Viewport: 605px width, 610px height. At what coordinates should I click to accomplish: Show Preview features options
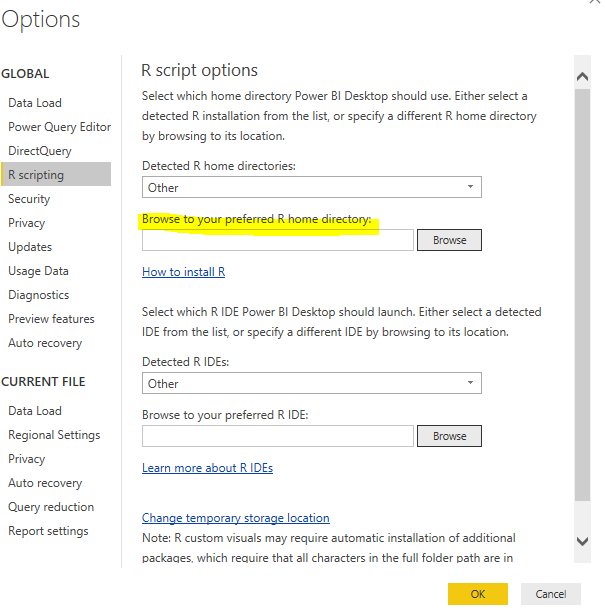point(51,319)
